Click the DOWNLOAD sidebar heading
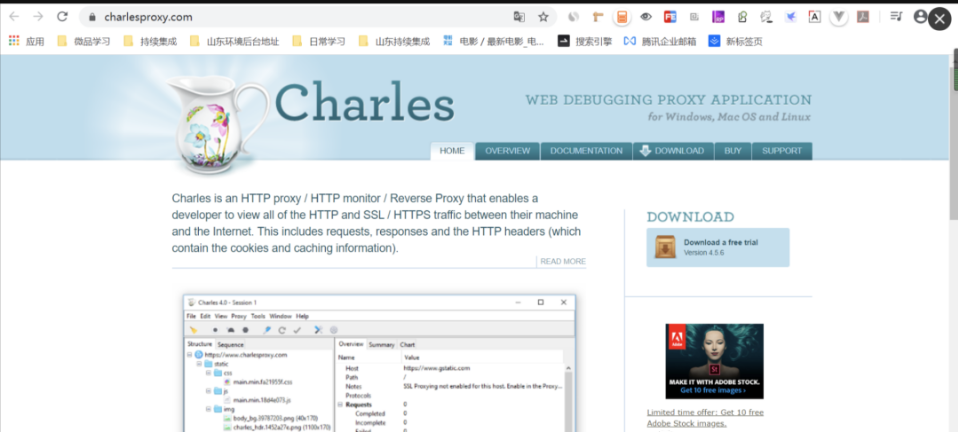This screenshot has width=958, height=432. coord(690,217)
